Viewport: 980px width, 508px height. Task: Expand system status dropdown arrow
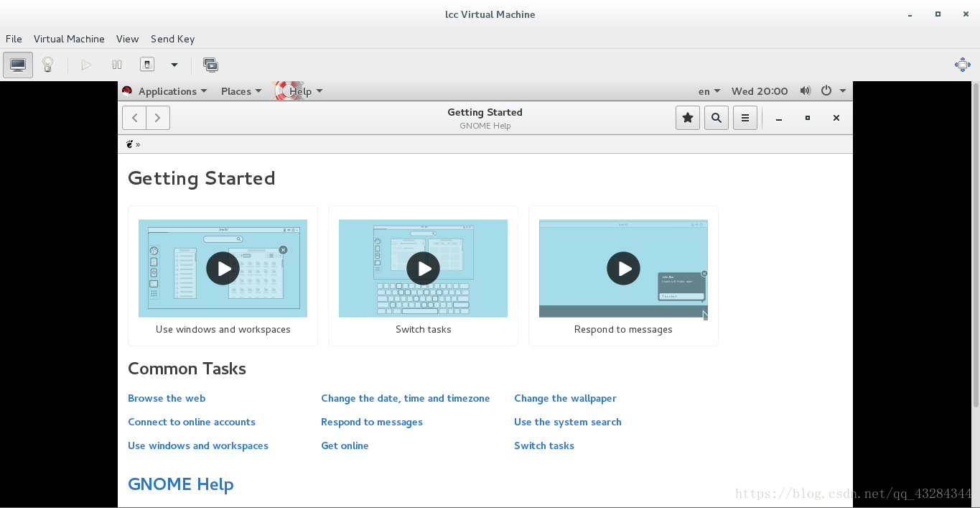point(843,91)
